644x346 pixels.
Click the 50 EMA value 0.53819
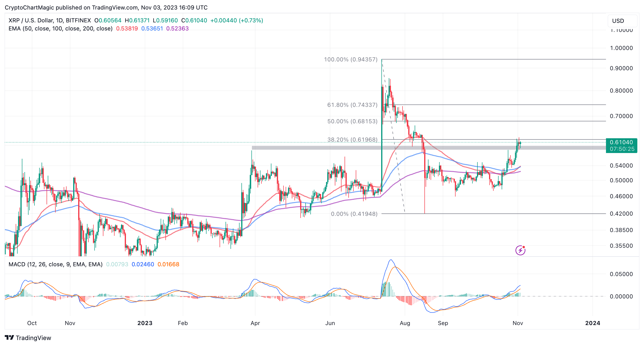127,29
